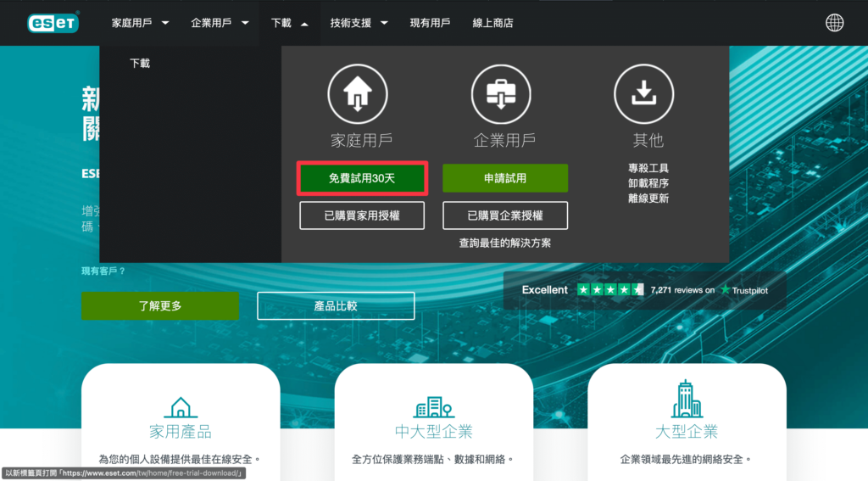Expand the 家庭用戶 nav dropdown

pos(140,23)
